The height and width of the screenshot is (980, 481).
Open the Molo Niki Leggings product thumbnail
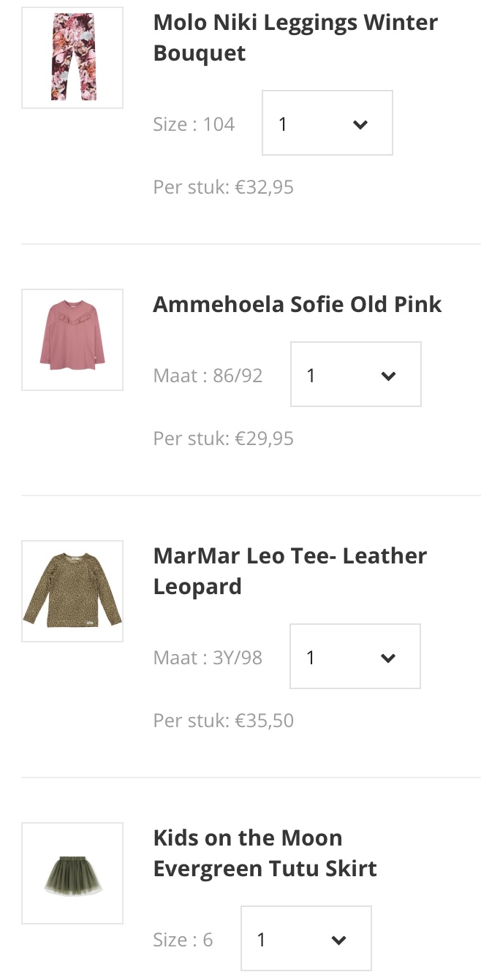(x=72, y=58)
